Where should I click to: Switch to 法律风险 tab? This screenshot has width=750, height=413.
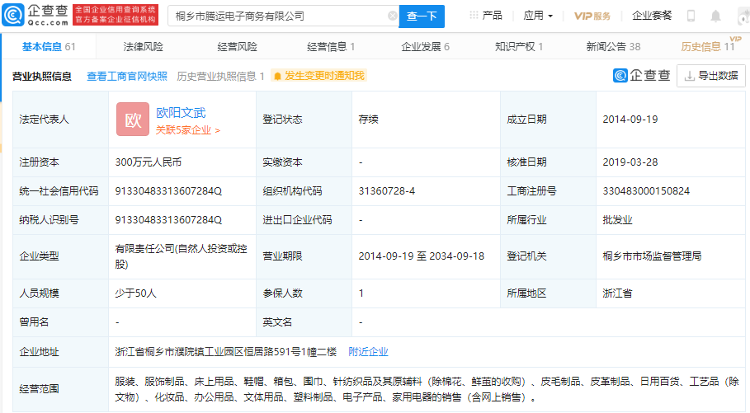tap(143, 46)
